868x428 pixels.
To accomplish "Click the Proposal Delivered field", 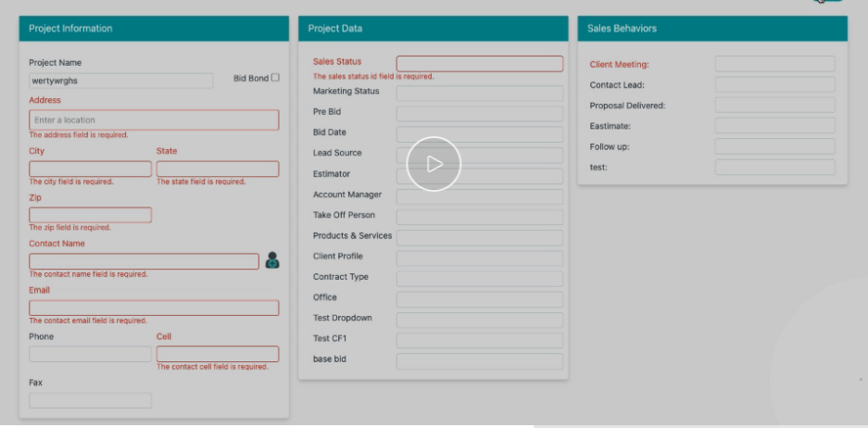I will pos(775,106).
